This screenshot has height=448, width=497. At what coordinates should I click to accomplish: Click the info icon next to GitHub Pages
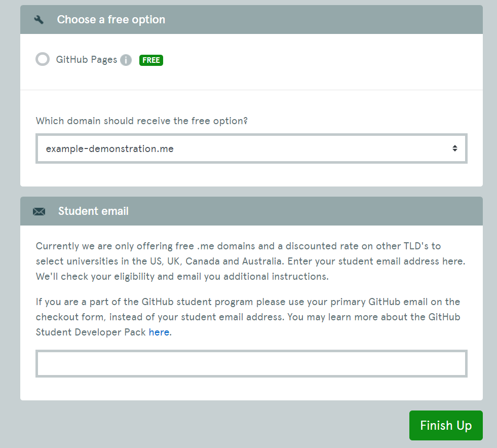pyautogui.click(x=126, y=60)
